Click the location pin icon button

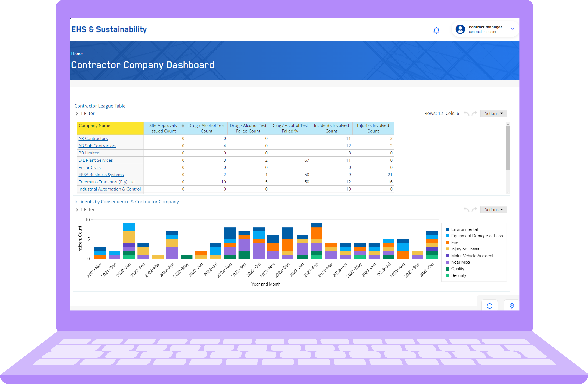[x=512, y=306]
